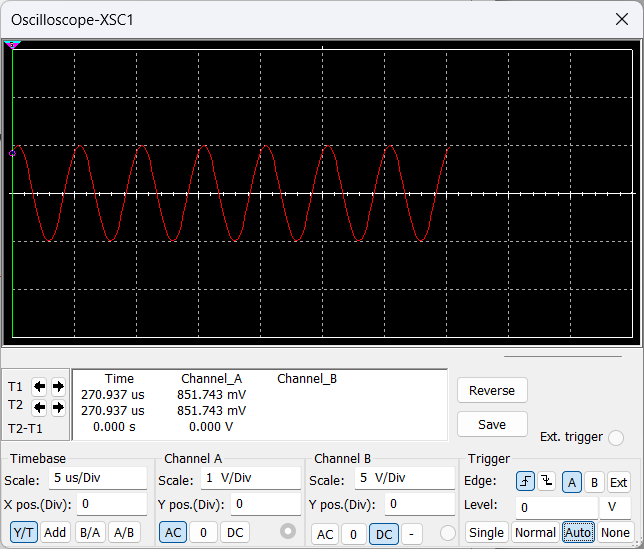
Task: Select rising edge trigger icon
Action: 526,482
